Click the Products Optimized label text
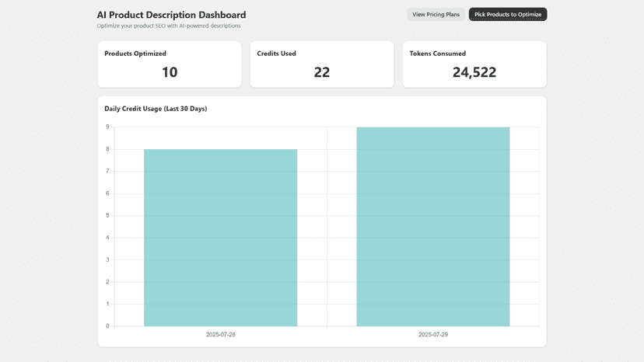The image size is (644, 362). [135, 54]
